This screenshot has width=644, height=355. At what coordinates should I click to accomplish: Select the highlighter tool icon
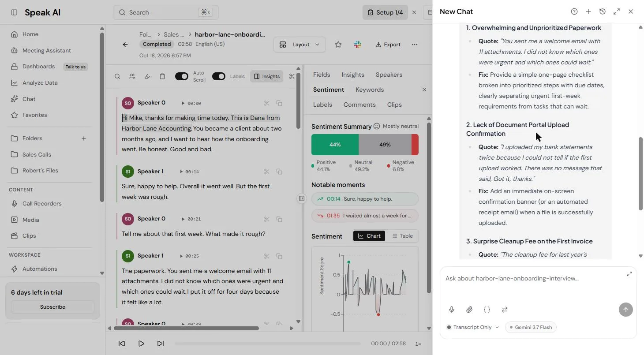tap(147, 76)
